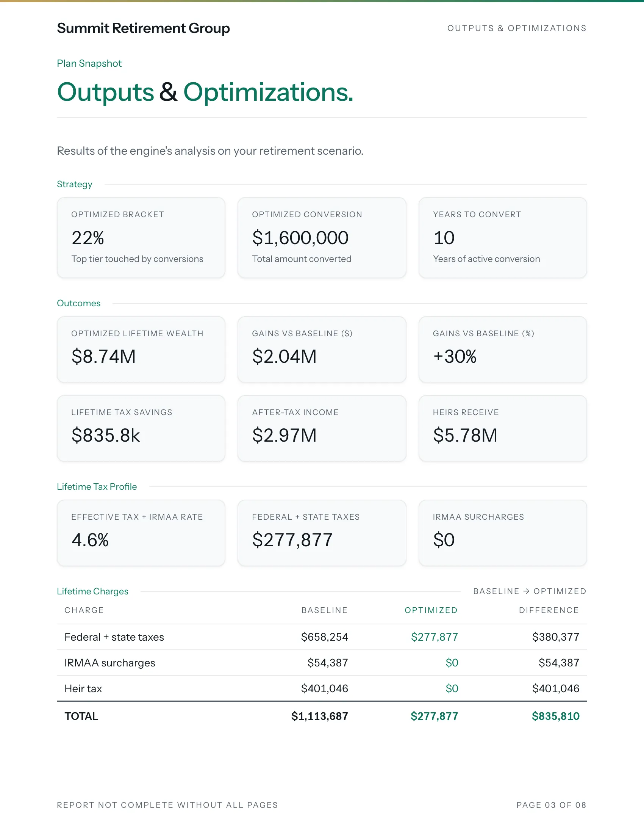This screenshot has height=834, width=644.
Task: Select the large Outputs & Optimizations. heading
Action: [x=205, y=92]
